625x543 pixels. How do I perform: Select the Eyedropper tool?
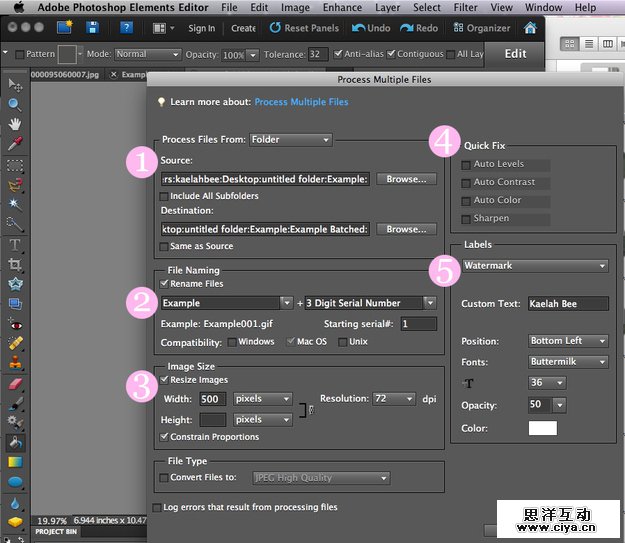click(x=15, y=144)
